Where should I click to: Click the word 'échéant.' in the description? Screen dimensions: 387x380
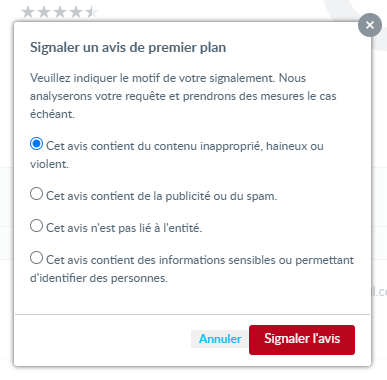[x=52, y=114]
